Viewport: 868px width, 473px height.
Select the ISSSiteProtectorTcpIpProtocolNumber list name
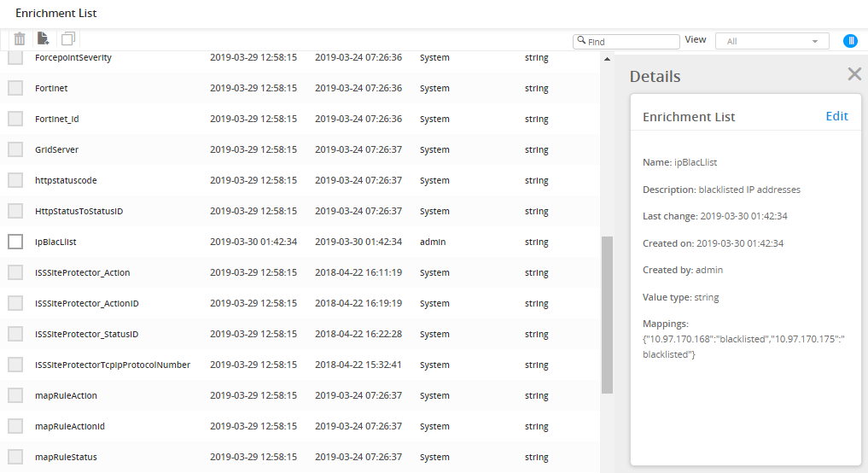pos(113,365)
